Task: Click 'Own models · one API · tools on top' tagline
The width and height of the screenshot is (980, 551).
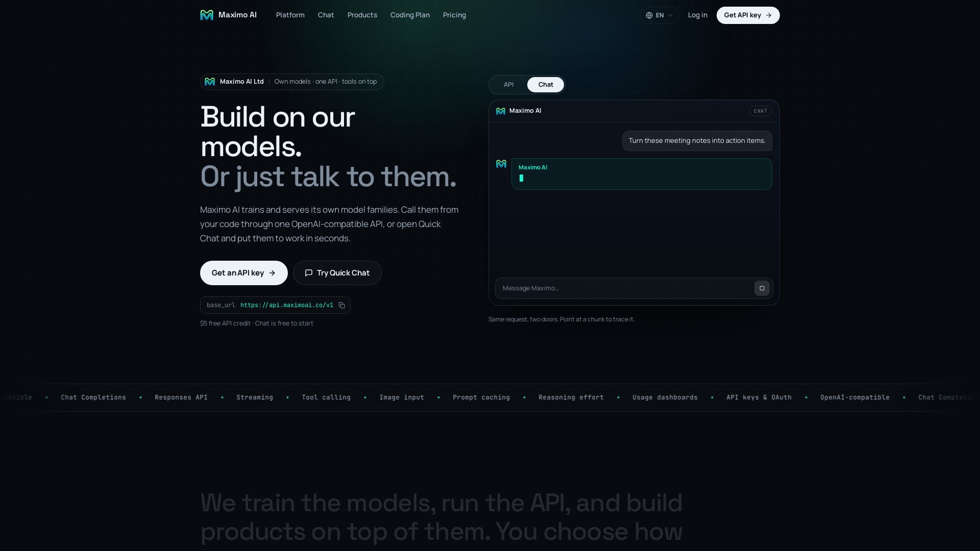Action: 326,82
